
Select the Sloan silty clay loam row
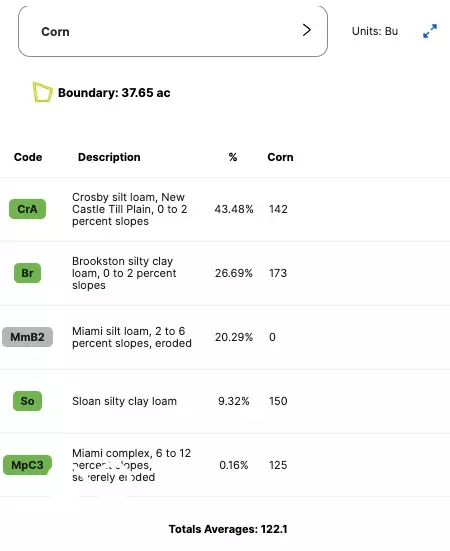coord(225,401)
